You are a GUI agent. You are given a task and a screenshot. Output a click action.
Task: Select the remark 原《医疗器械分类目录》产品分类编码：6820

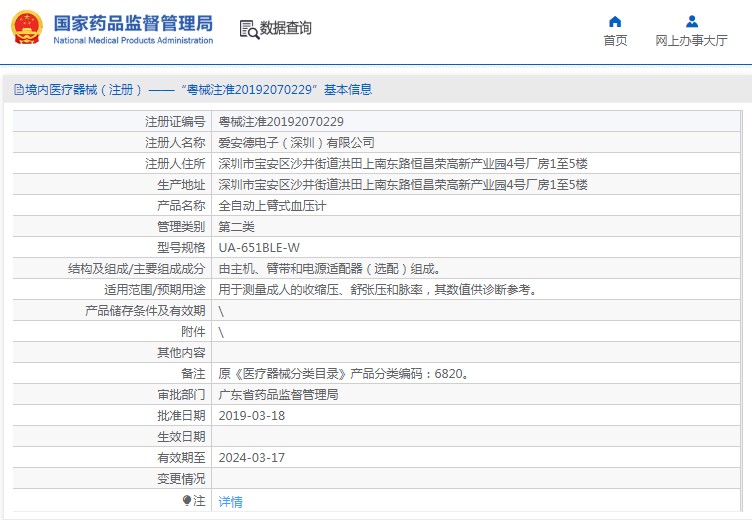pyautogui.click(x=343, y=374)
